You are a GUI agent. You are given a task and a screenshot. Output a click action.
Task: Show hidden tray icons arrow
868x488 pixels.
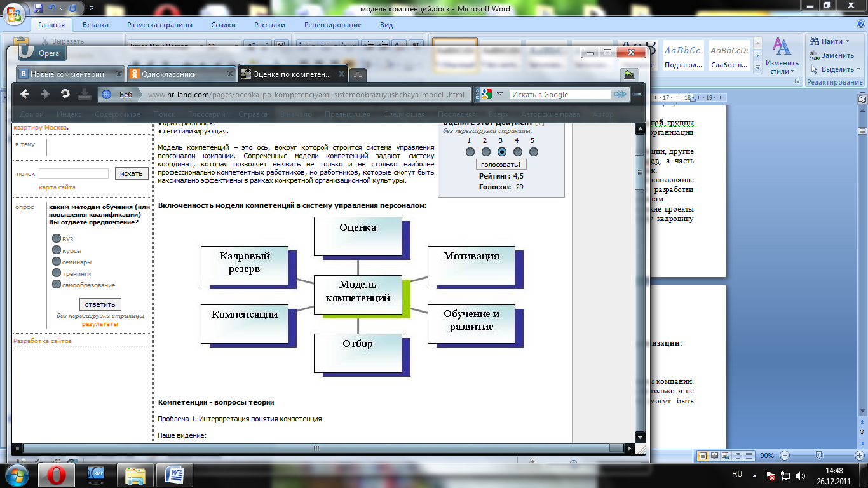click(754, 475)
